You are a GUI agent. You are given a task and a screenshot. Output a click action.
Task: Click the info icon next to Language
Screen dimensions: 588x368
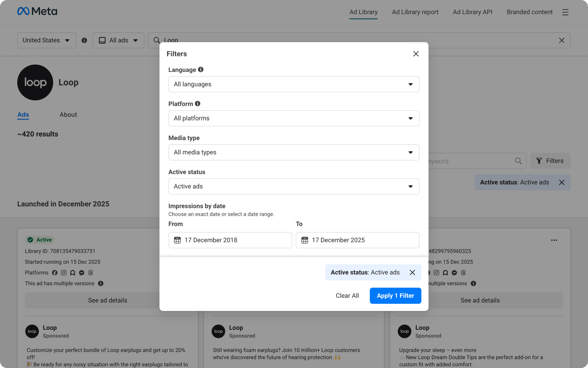[201, 70]
